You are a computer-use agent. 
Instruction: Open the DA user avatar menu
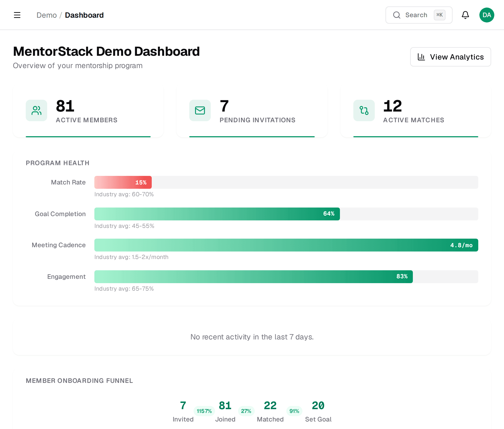coord(487,15)
